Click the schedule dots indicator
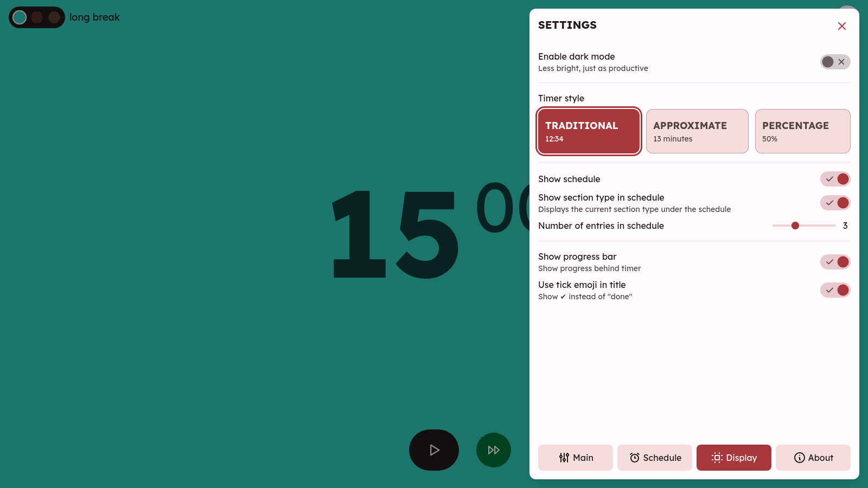868x488 pixels. [37, 17]
